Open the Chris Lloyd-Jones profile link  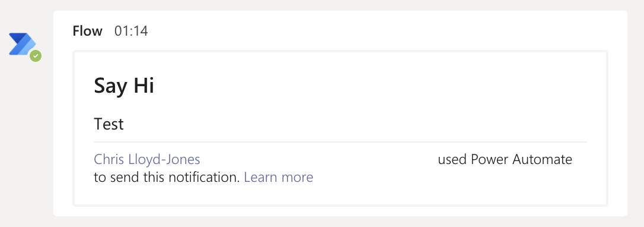coord(147,159)
